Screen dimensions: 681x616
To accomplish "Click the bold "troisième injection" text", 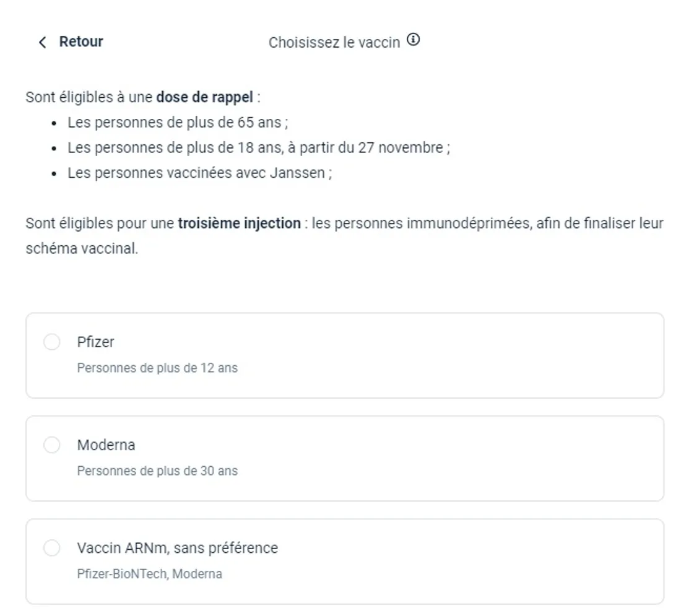I will [x=239, y=223].
